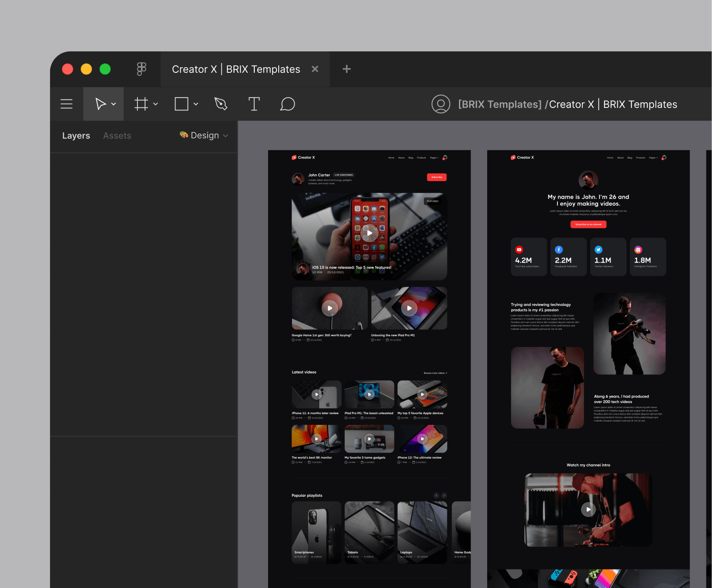Open the Laptops playlist card

click(x=422, y=532)
